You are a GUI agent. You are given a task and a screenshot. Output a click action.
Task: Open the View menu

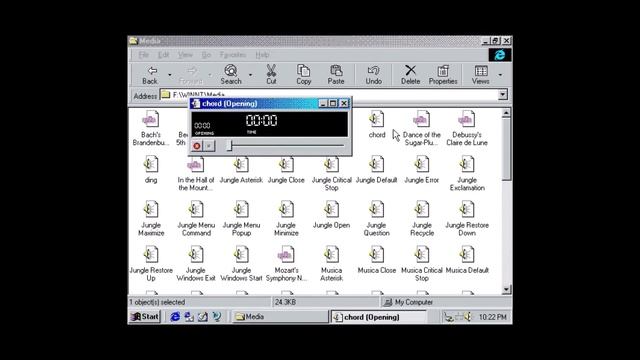click(185, 55)
